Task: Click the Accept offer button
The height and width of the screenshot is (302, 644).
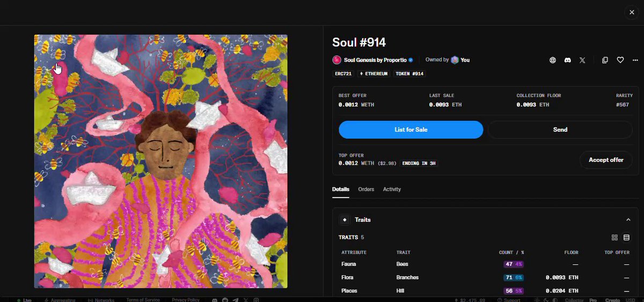Action: click(x=606, y=160)
